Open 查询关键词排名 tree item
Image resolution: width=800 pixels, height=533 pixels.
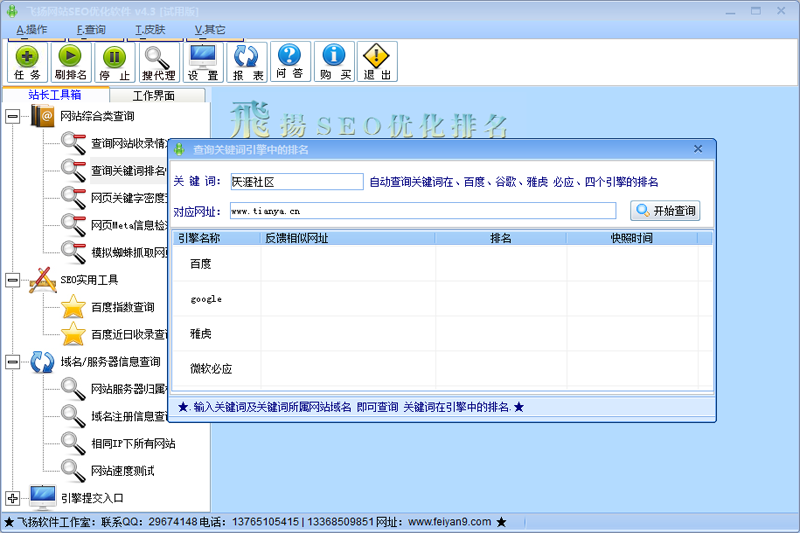pos(129,170)
